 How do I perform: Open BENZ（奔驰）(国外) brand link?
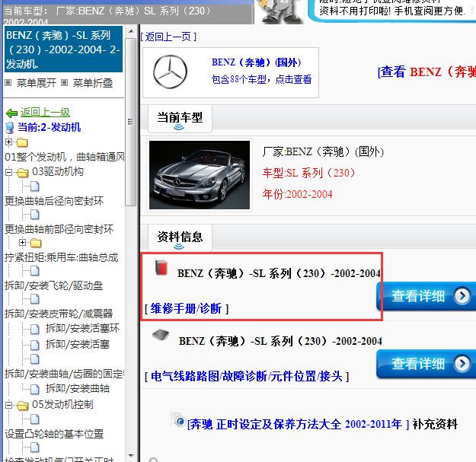point(257,62)
